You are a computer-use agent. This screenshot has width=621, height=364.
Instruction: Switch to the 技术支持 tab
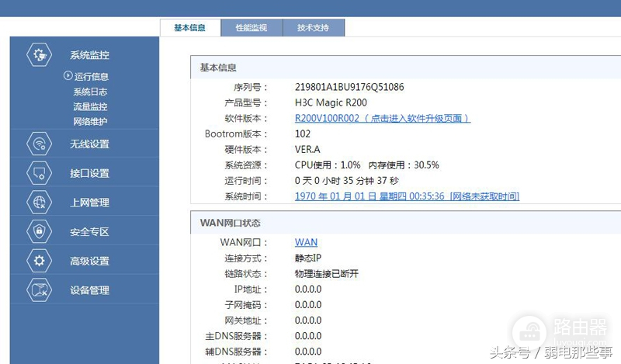pyautogui.click(x=312, y=28)
